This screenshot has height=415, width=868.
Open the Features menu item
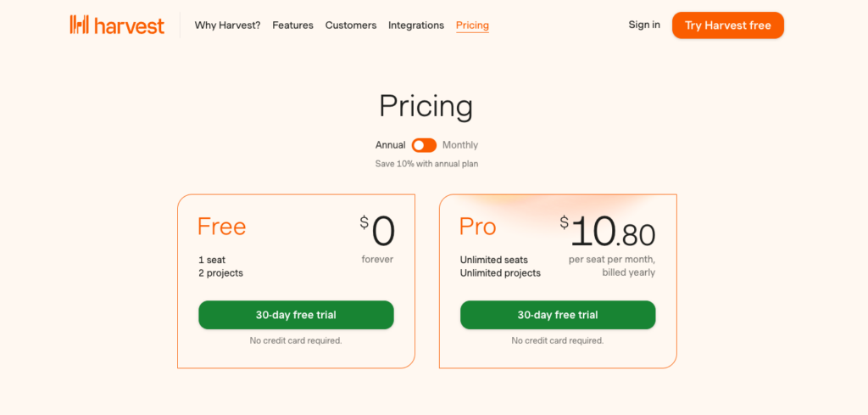pyautogui.click(x=292, y=25)
